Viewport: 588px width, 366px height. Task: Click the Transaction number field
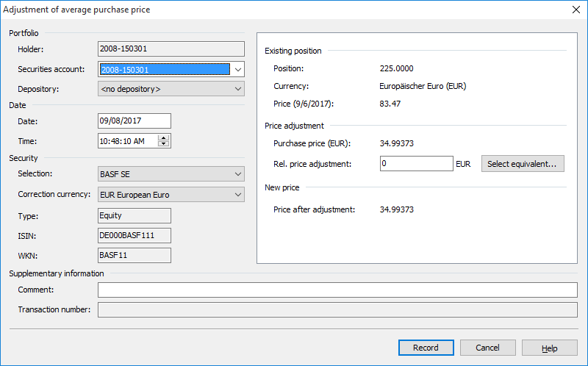click(337, 309)
